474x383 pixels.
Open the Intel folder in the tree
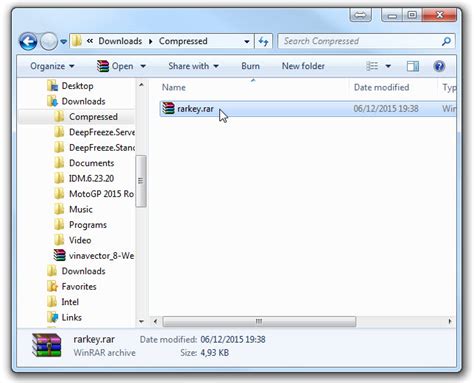point(70,302)
